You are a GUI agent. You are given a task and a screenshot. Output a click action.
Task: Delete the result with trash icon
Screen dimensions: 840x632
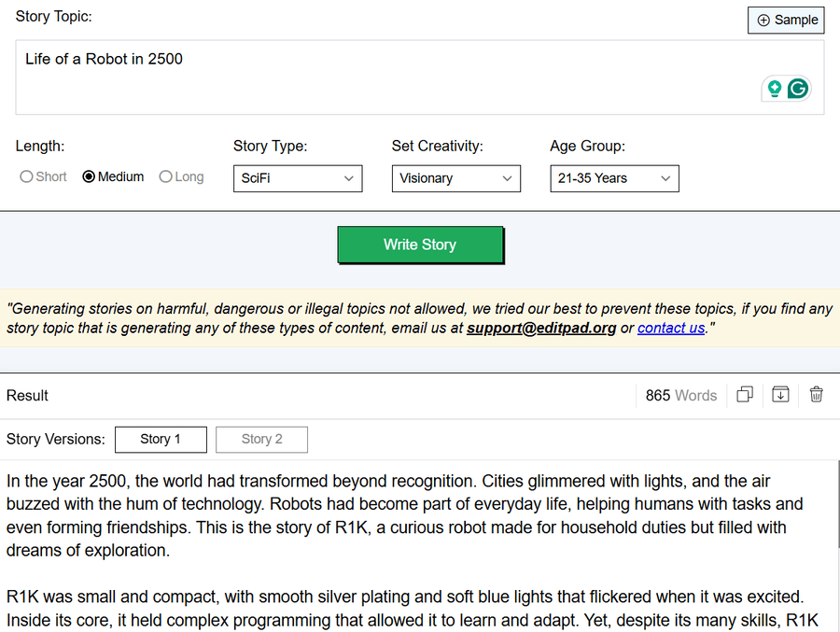[816, 395]
